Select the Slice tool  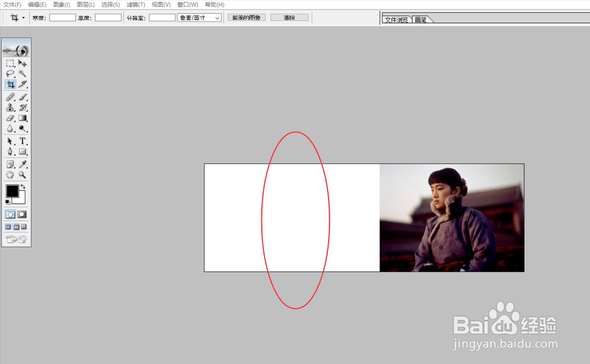[x=22, y=84]
